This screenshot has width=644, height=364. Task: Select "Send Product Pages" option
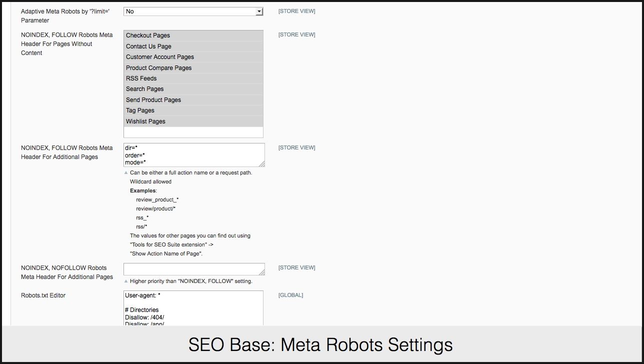pyautogui.click(x=193, y=100)
